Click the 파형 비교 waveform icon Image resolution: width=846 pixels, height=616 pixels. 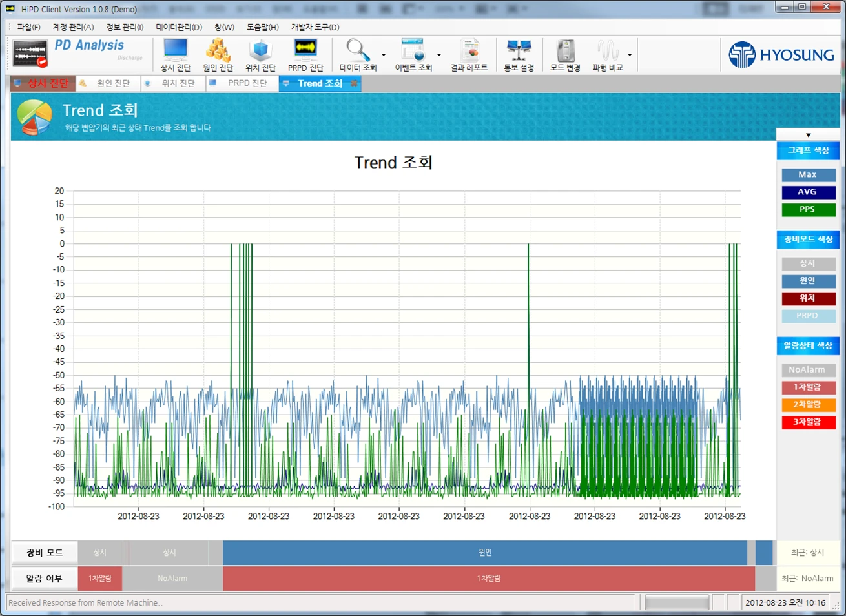click(x=608, y=50)
